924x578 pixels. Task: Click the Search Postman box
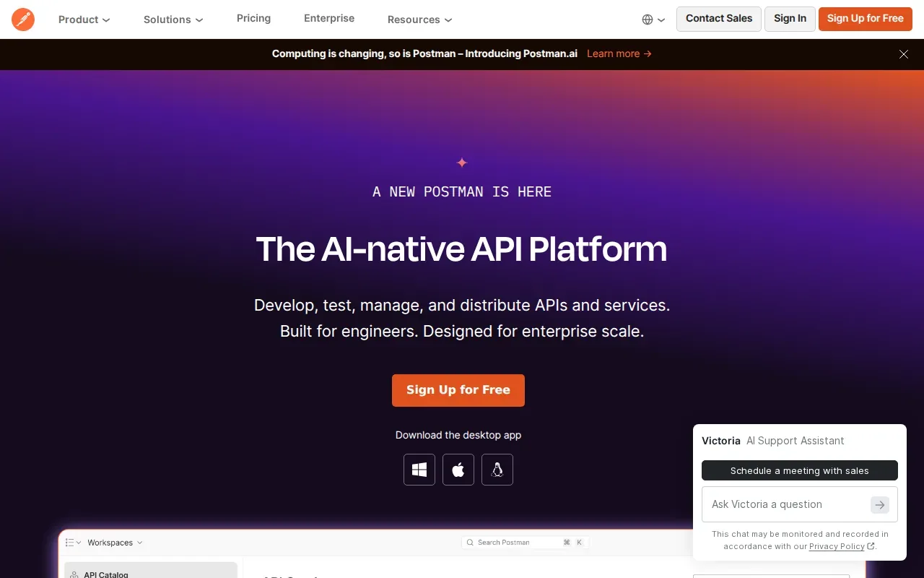(x=524, y=543)
